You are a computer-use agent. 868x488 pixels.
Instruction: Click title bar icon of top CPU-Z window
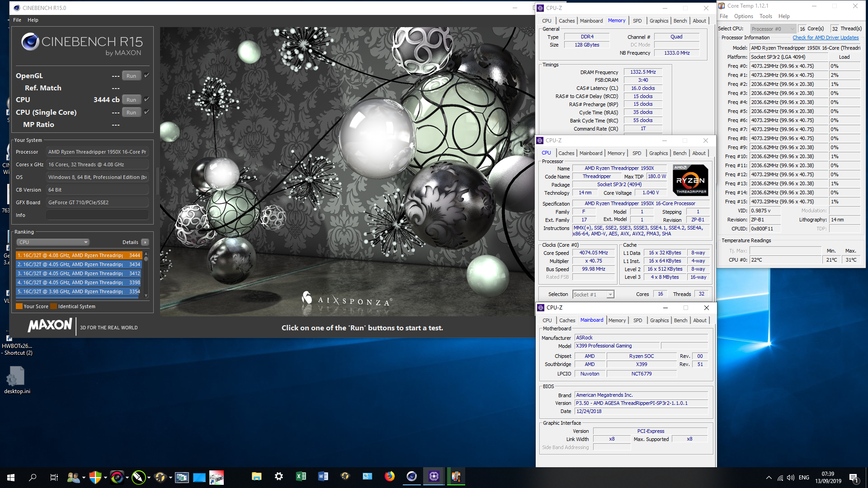click(x=540, y=8)
